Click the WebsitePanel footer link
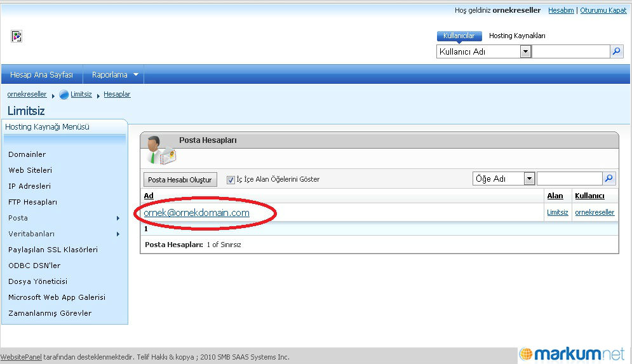 pyautogui.click(x=21, y=357)
